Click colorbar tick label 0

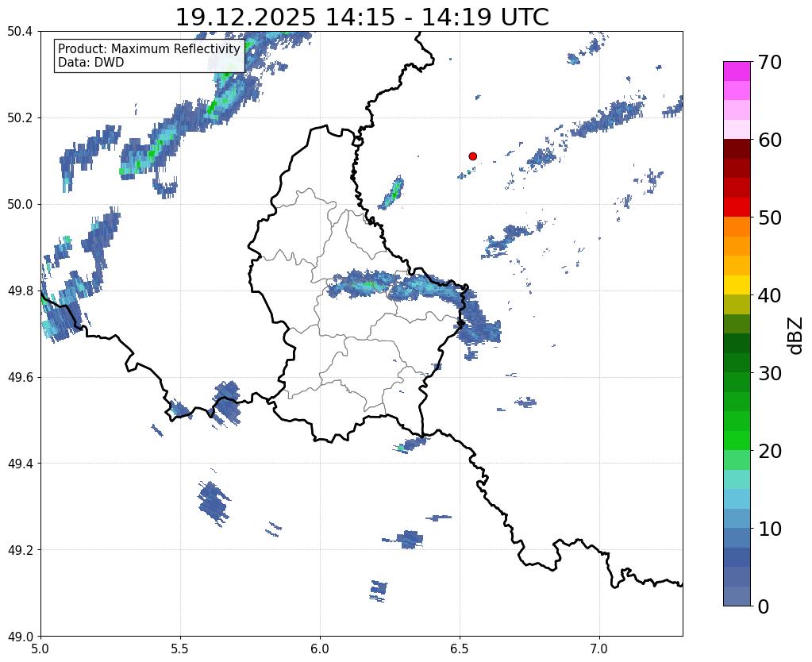pos(764,606)
